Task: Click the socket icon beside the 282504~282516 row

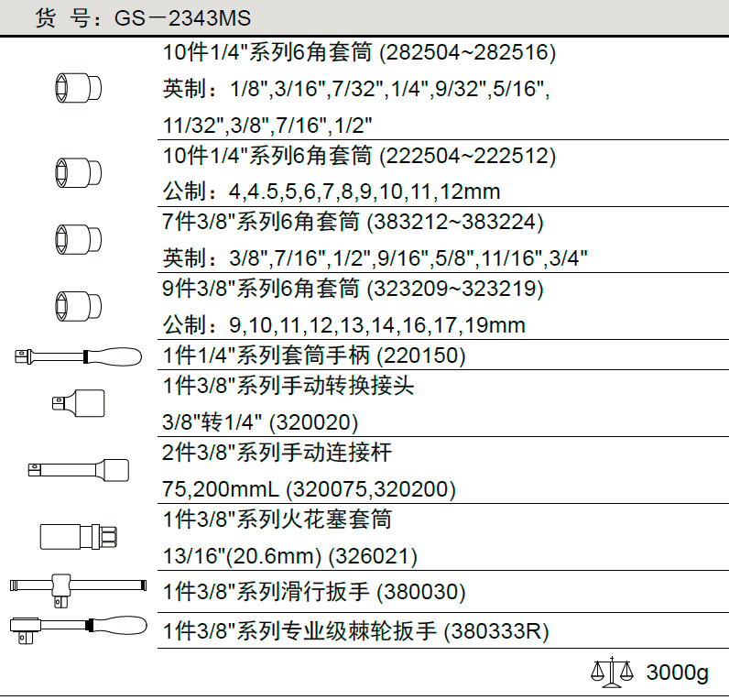Action: [78, 89]
